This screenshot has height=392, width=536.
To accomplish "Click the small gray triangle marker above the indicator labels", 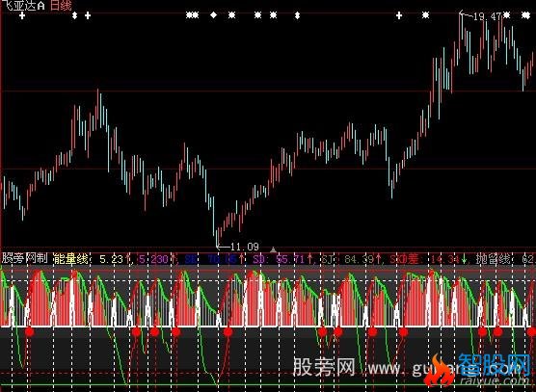I will click(x=273, y=249).
